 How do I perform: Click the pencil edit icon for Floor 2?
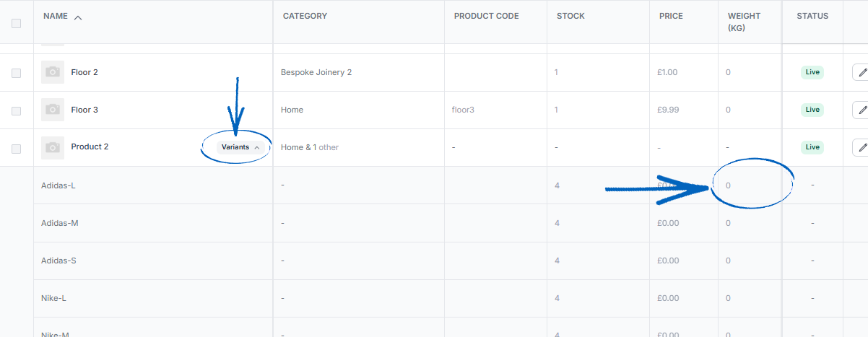tap(861, 72)
